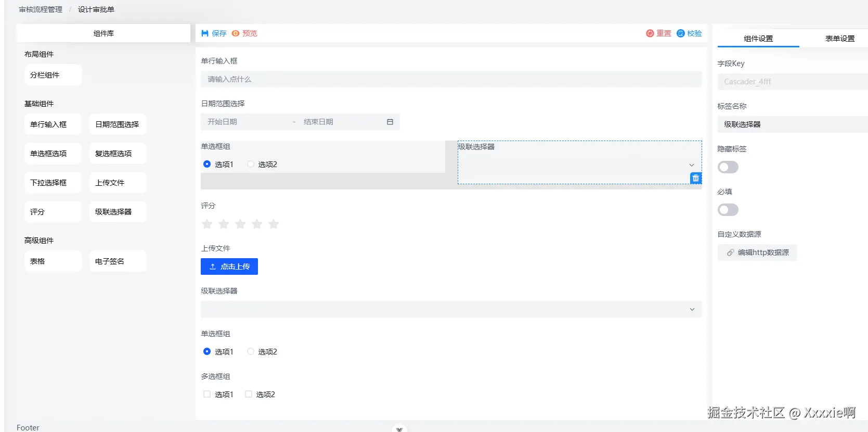
Task: Check 选项1 in the 多选框组
Action: point(207,394)
